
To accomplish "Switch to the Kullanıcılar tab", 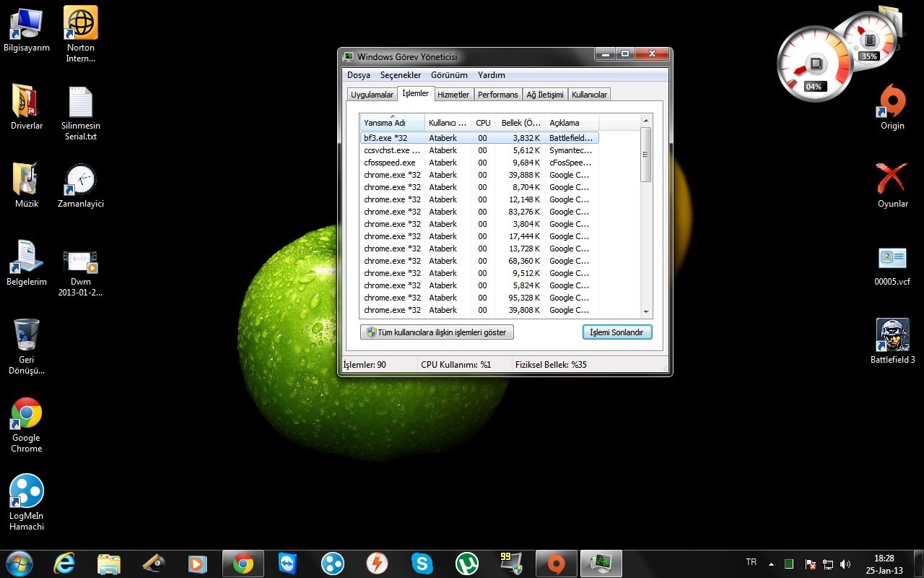I will tap(590, 95).
